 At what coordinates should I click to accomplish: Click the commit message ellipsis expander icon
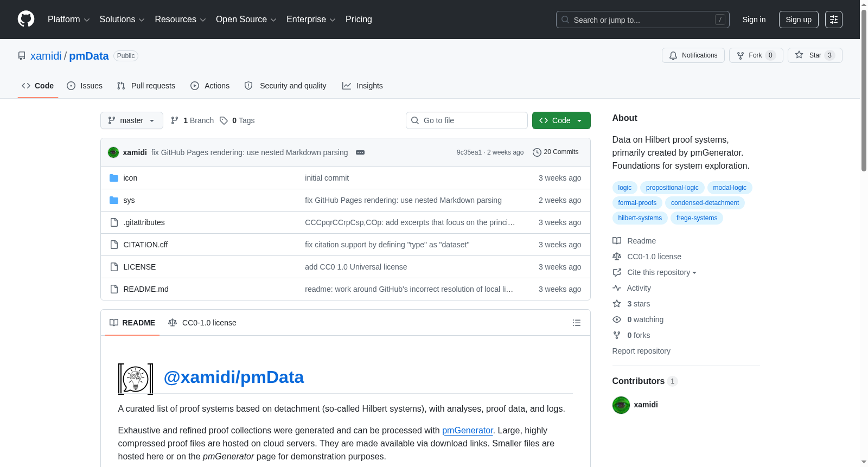tap(360, 152)
